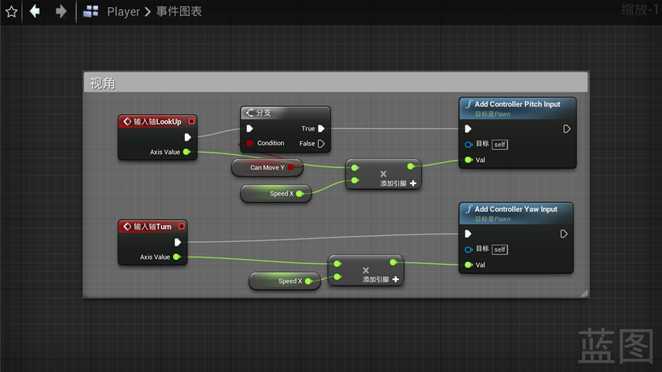Go forward with the right arrow
Image resolution: width=662 pixels, height=372 pixels.
pyautogui.click(x=61, y=11)
